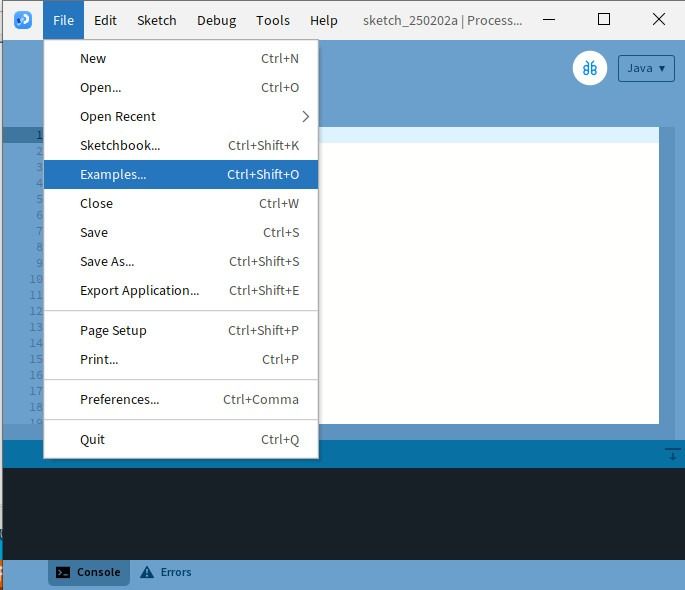Expand the Open Recent submenu
Screen dimensions: 685x590
[181, 116]
